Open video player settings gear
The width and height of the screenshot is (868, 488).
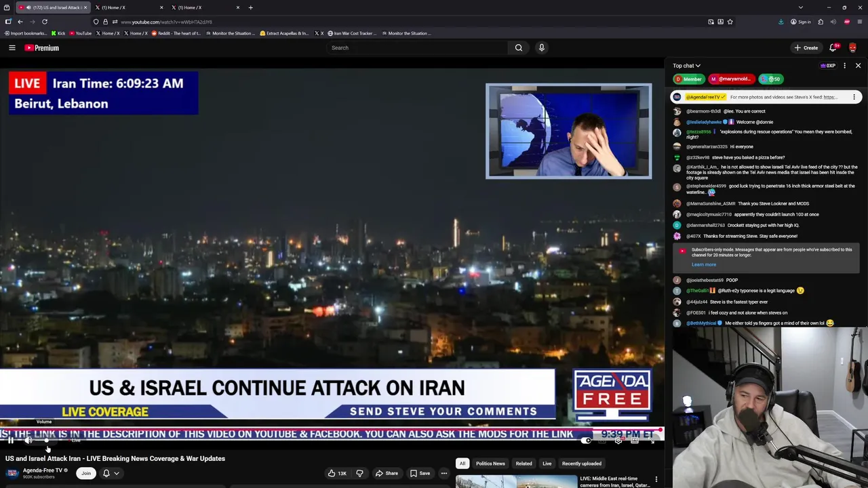pyautogui.click(x=618, y=441)
